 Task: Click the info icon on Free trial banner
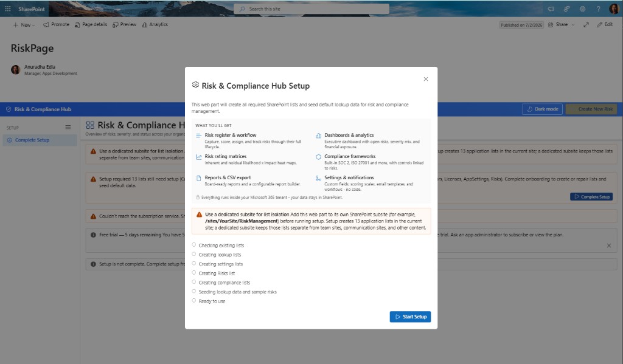pos(93,235)
